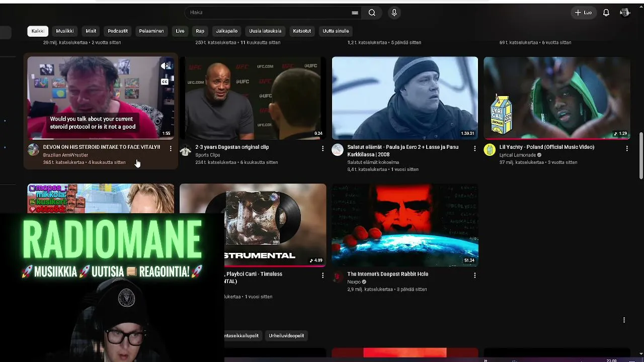Screen dimensions: 644x362
Task: Open title 'Lil Yachty - Poland (Official Music Video)'
Action: pyautogui.click(x=547, y=147)
